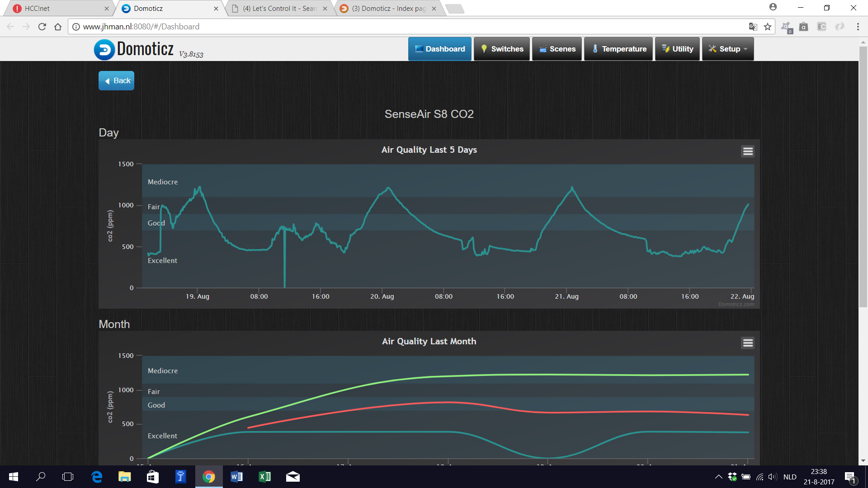
Task: Click the Back button
Action: (117, 80)
